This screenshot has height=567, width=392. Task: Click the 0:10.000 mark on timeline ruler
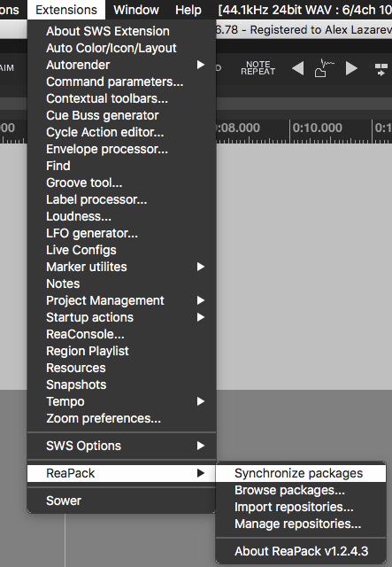317,128
